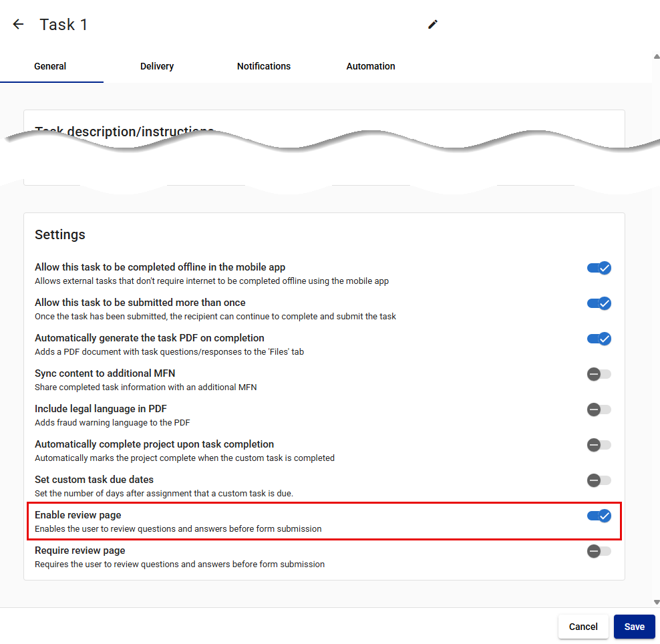The width and height of the screenshot is (660, 644).
Task: Switch to the General tab
Action: tap(50, 66)
